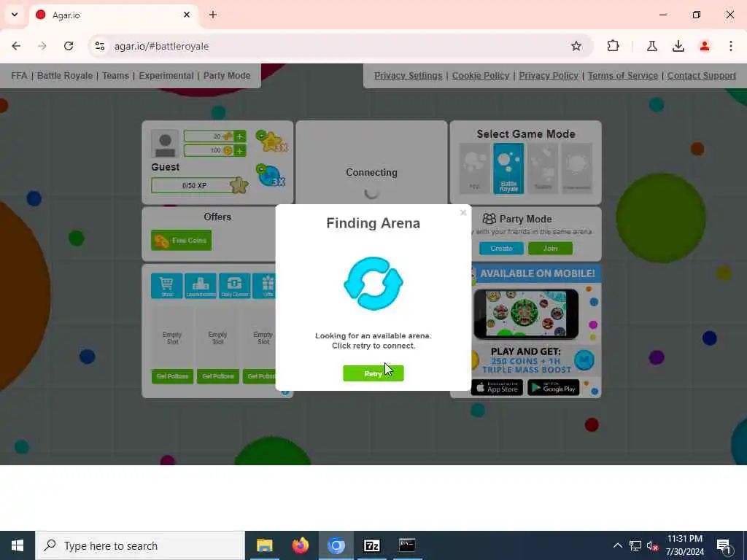Go back to the previous page
This screenshot has height=560, width=747.
coord(16,46)
